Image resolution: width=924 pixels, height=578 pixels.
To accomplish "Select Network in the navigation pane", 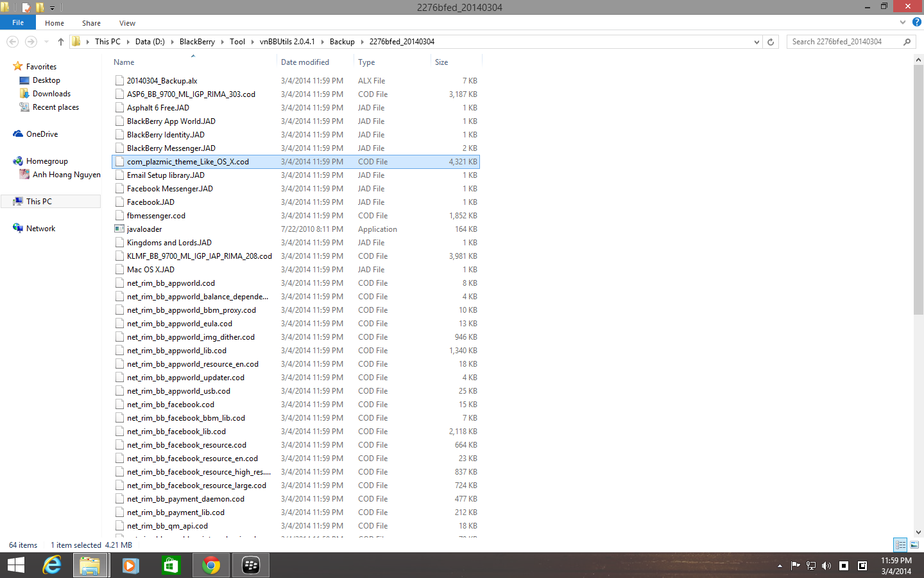I will 40,229.
